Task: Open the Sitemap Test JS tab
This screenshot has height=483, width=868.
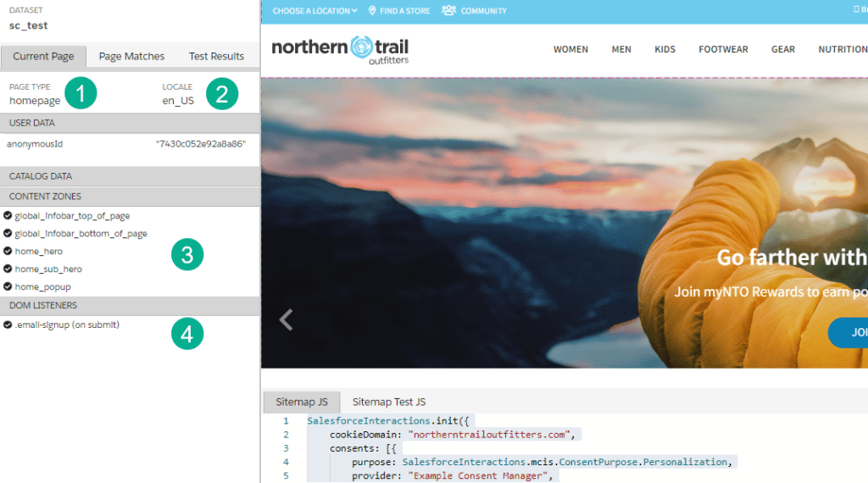Action: pyautogui.click(x=389, y=402)
